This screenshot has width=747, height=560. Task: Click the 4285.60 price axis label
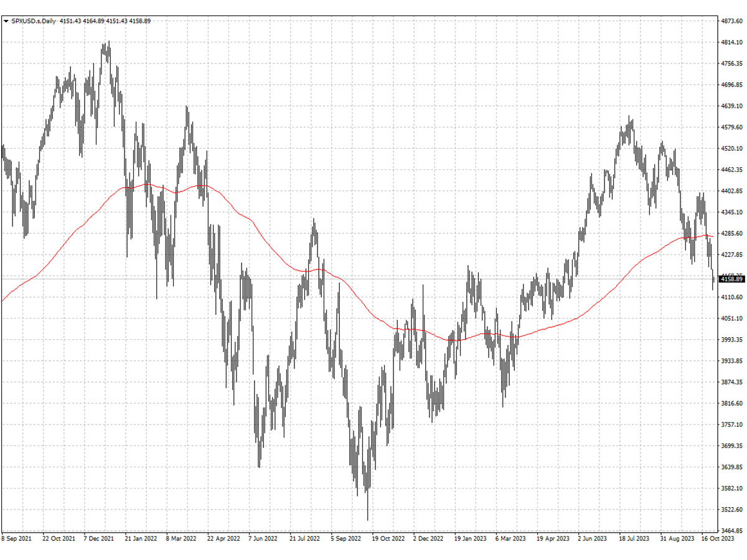coord(731,233)
